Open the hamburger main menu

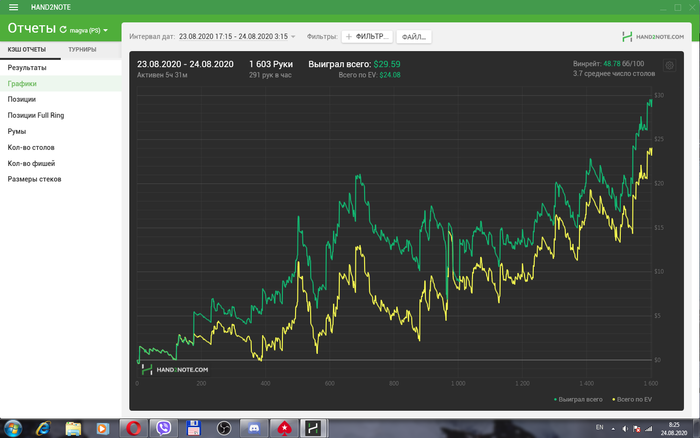point(13,7)
